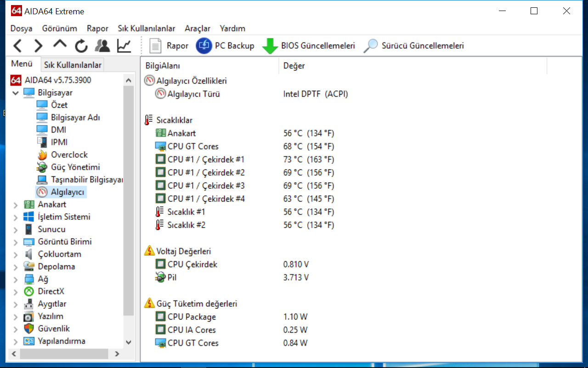The image size is (588, 368).
Task: Open the Görünüm menu
Action: pyautogui.click(x=60, y=29)
